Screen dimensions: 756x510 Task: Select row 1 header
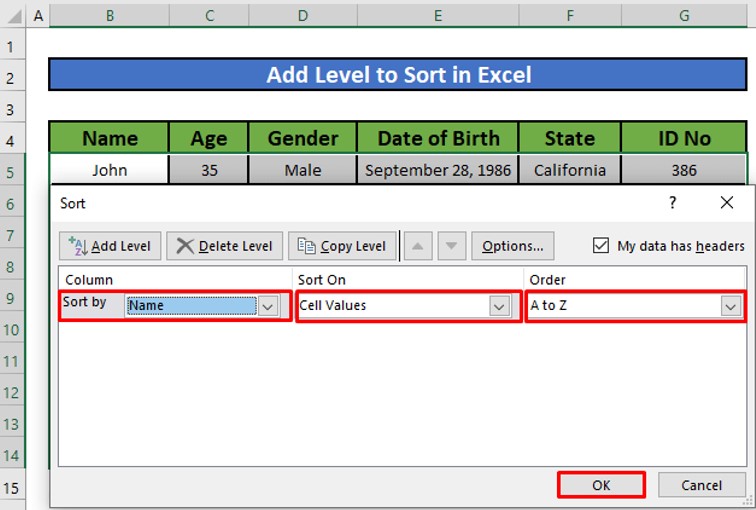(x=11, y=47)
